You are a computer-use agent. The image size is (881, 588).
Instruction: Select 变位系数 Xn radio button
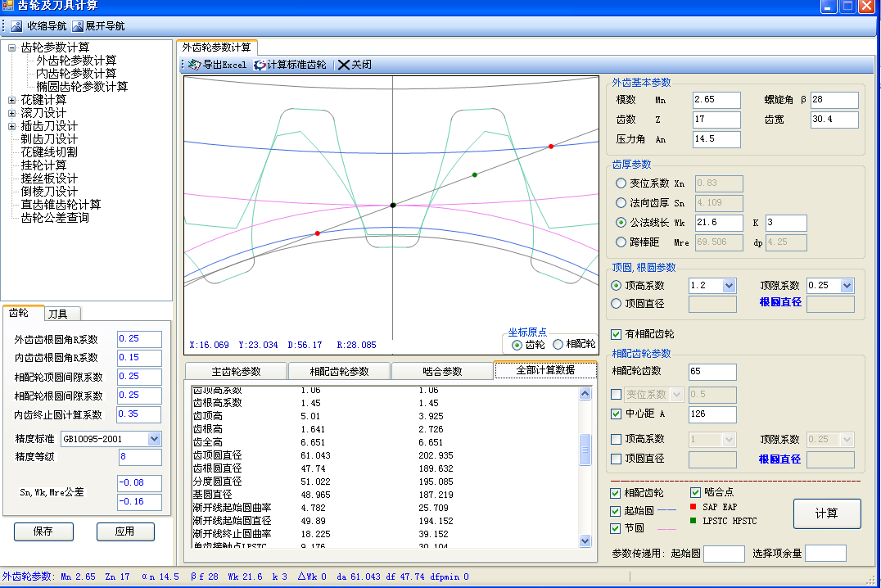click(621, 183)
